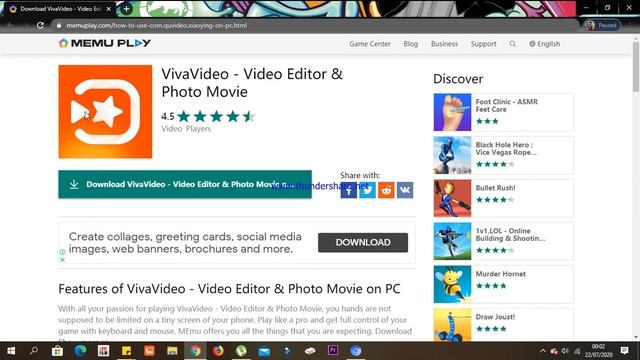Open the taskbar clock and date

[598, 351]
